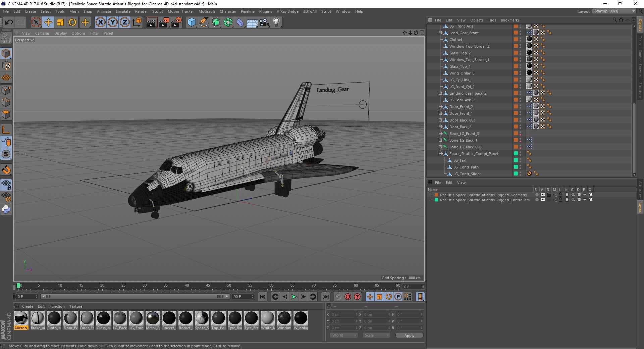Switch to Points mode

(x=6, y=90)
